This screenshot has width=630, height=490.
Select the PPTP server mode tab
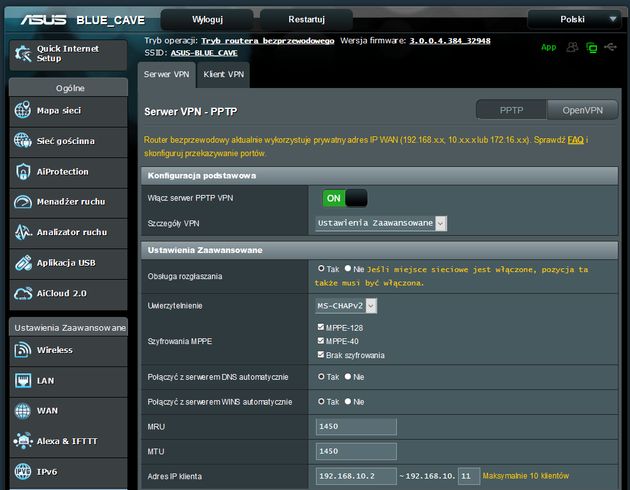coord(511,110)
